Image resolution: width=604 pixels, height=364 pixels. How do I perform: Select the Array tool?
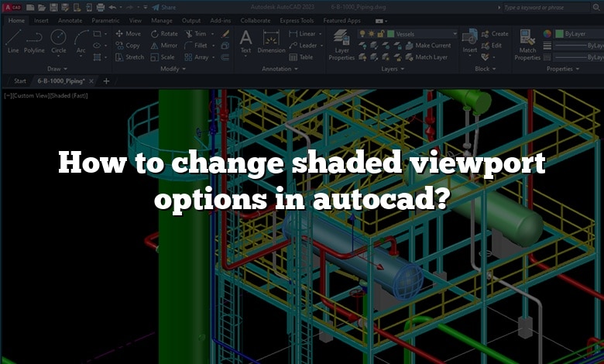tap(197, 57)
